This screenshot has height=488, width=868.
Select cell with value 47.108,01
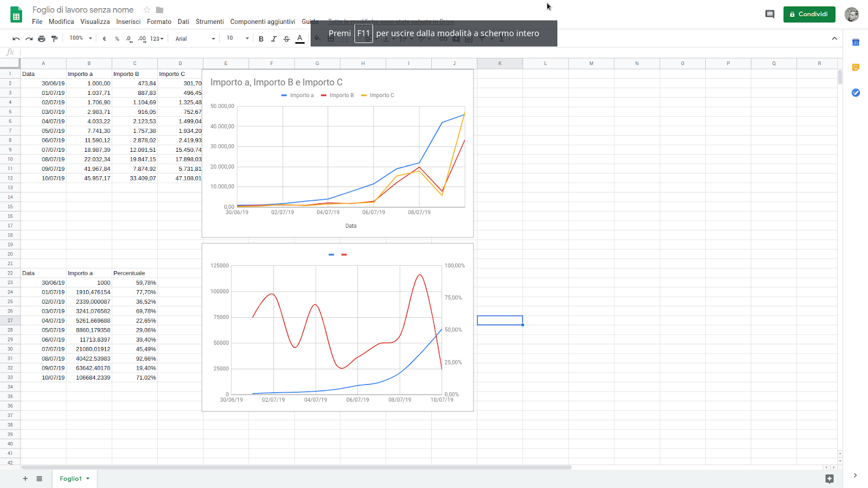(x=180, y=178)
